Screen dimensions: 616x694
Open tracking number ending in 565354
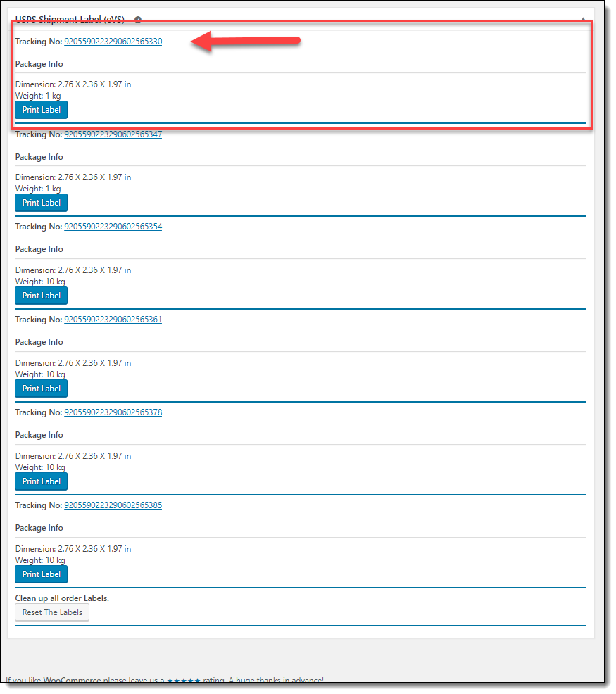(x=113, y=227)
